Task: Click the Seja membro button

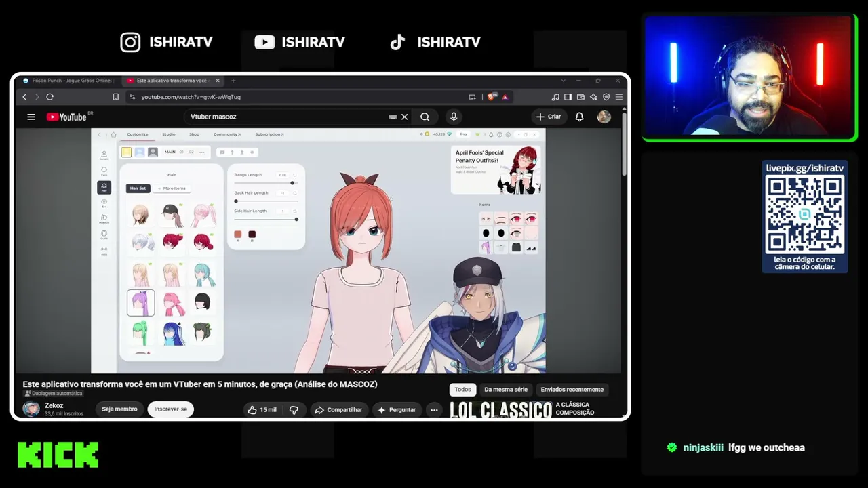Action: coord(119,409)
